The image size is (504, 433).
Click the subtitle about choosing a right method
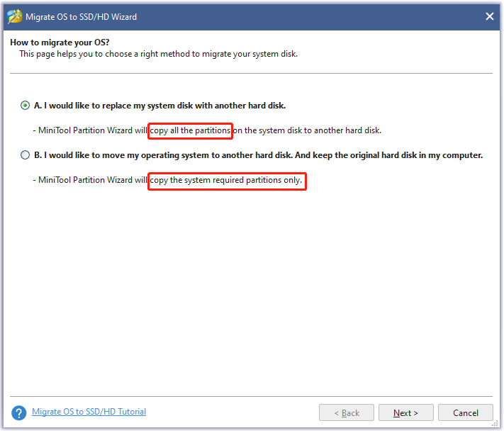(x=159, y=54)
